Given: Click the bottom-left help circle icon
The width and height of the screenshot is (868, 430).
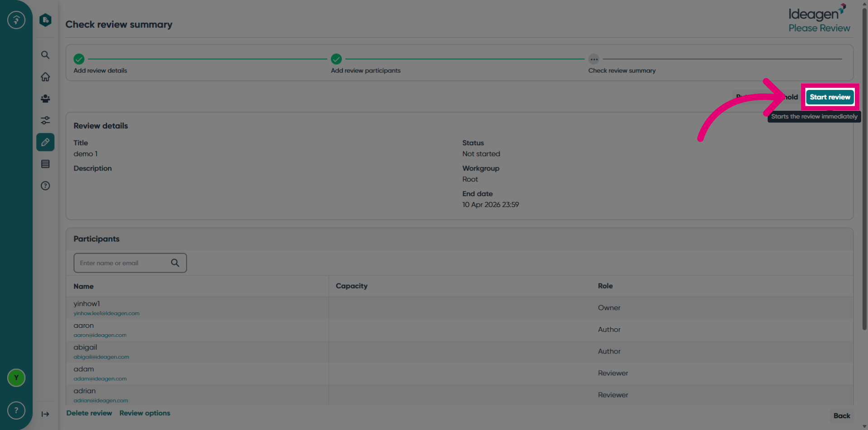Looking at the screenshot, I should tap(16, 410).
